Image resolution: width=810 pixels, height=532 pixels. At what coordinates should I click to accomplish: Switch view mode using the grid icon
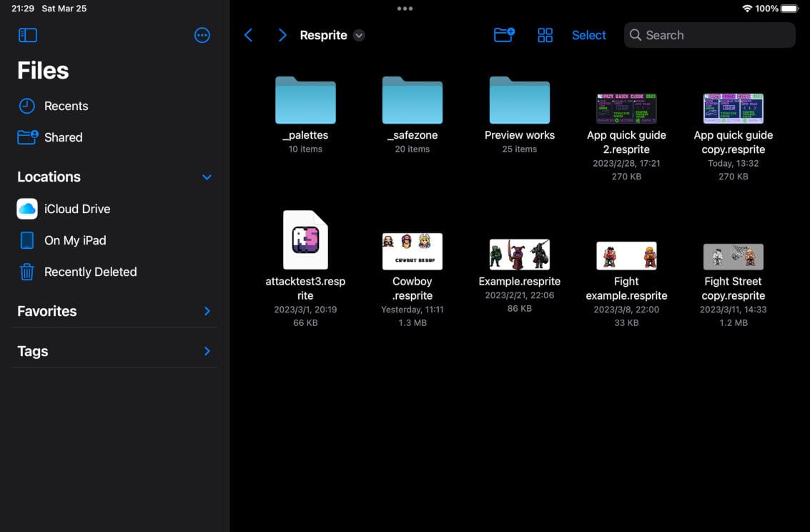tap(545, 35)
